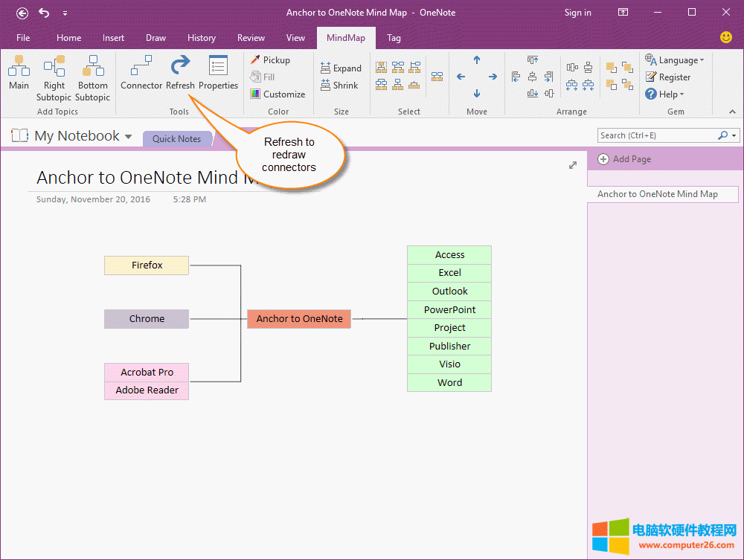
Task: Click the Add Page button
Action: click(x=623, y=159)
